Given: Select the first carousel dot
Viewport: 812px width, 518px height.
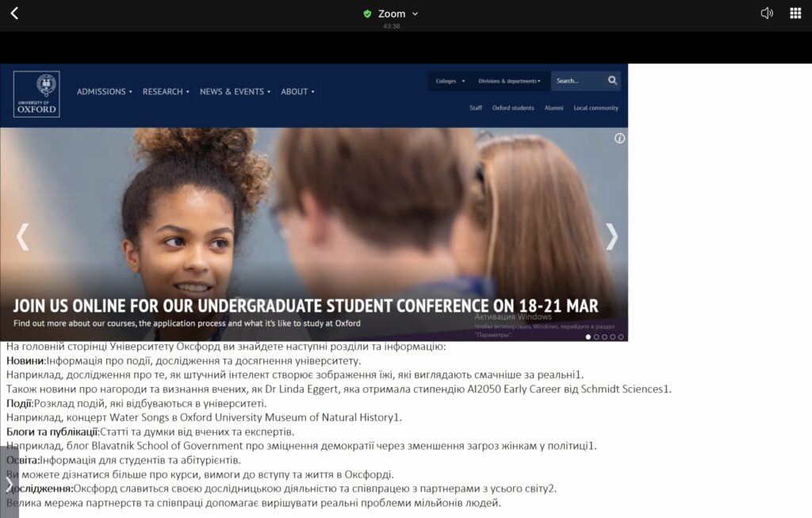Looking at the screenshot, I should pos(588,336).
